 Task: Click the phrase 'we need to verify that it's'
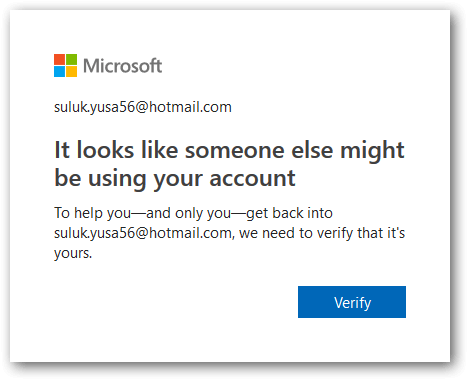coord(322,233)
